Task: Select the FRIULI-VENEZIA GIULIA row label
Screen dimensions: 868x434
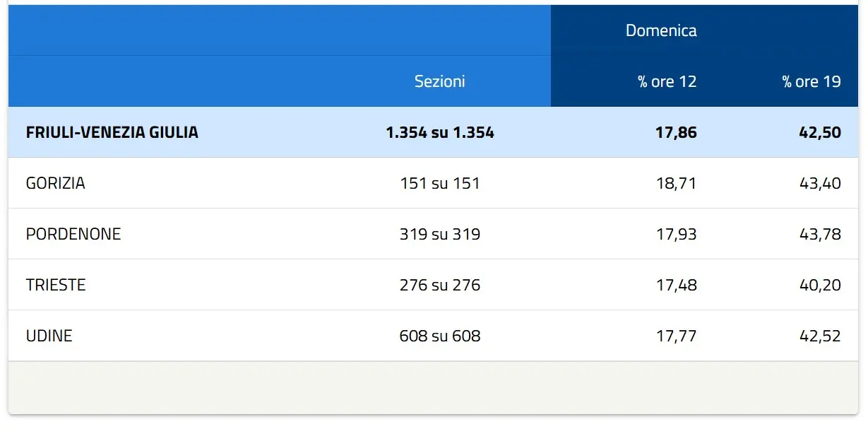Action: coord(112,132)
